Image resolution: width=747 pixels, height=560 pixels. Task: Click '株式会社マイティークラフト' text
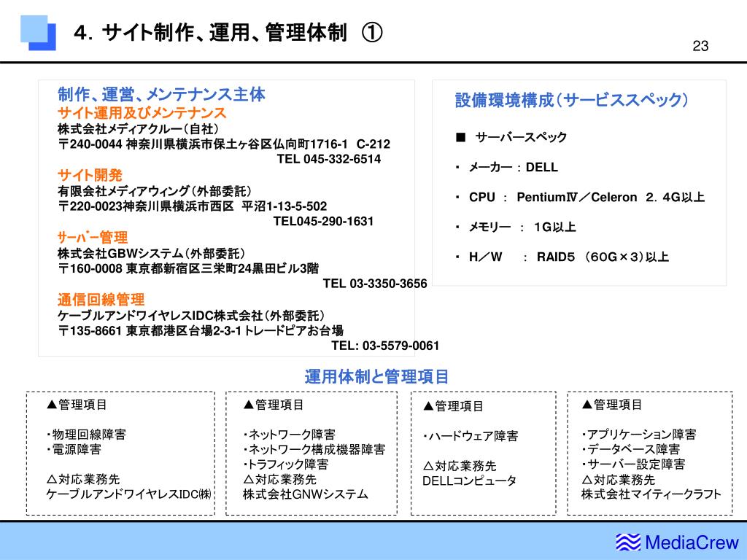tap(651, 494)
